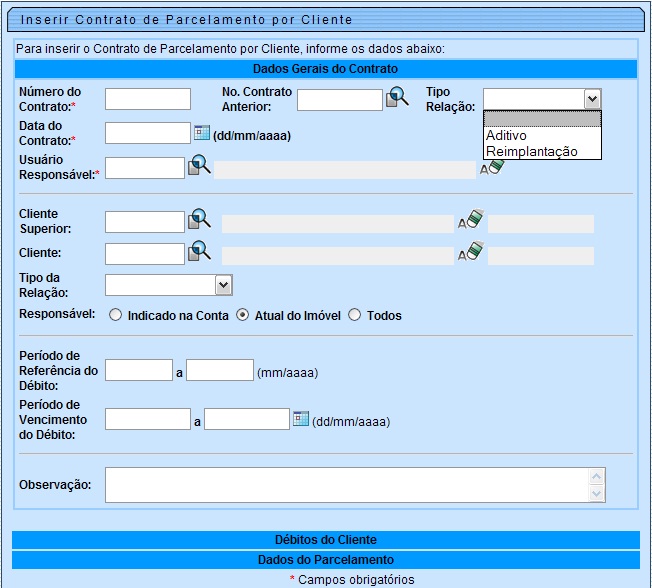The width and height of the screenshot is (652, 588).
Task: Search for Usuário Responsável with magnifier
Action: point(199,166)
